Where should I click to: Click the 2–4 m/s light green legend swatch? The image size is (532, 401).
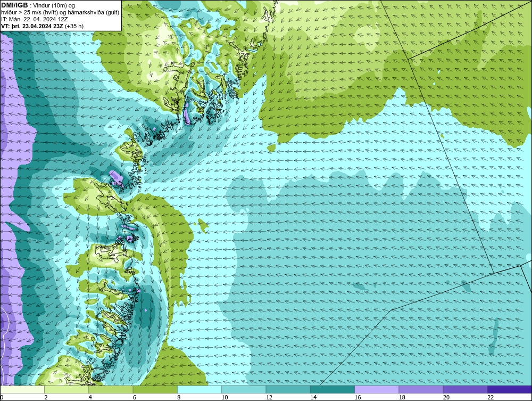(66, 390)
